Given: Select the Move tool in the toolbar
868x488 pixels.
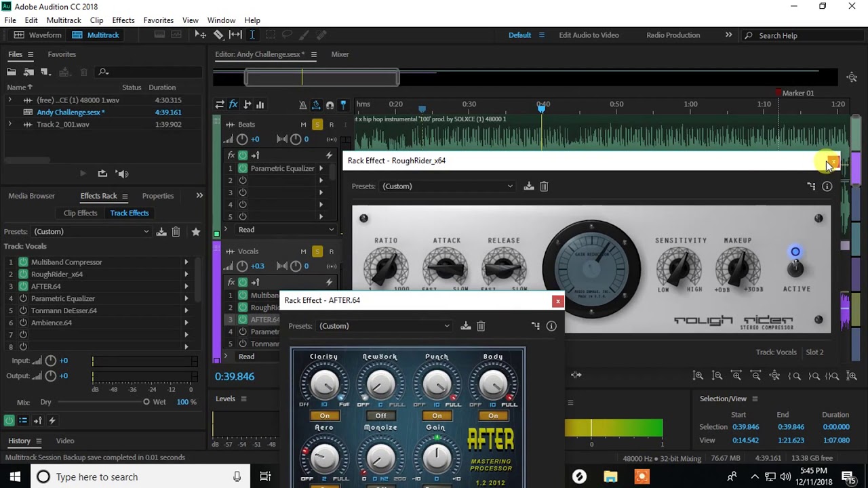Looking at the screenshot, I should 201,35.
